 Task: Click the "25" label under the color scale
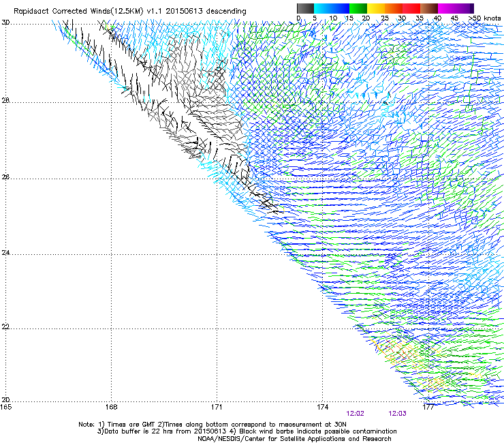385,18
